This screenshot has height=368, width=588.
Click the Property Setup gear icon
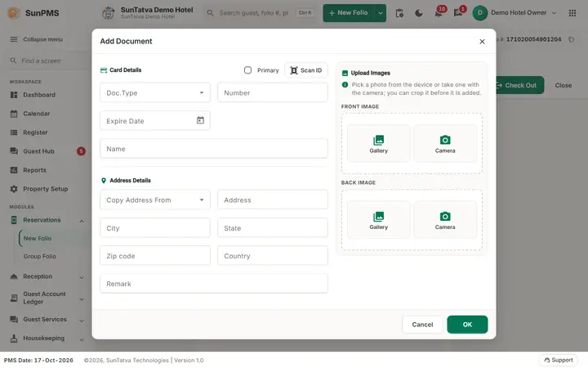point(14,189)
